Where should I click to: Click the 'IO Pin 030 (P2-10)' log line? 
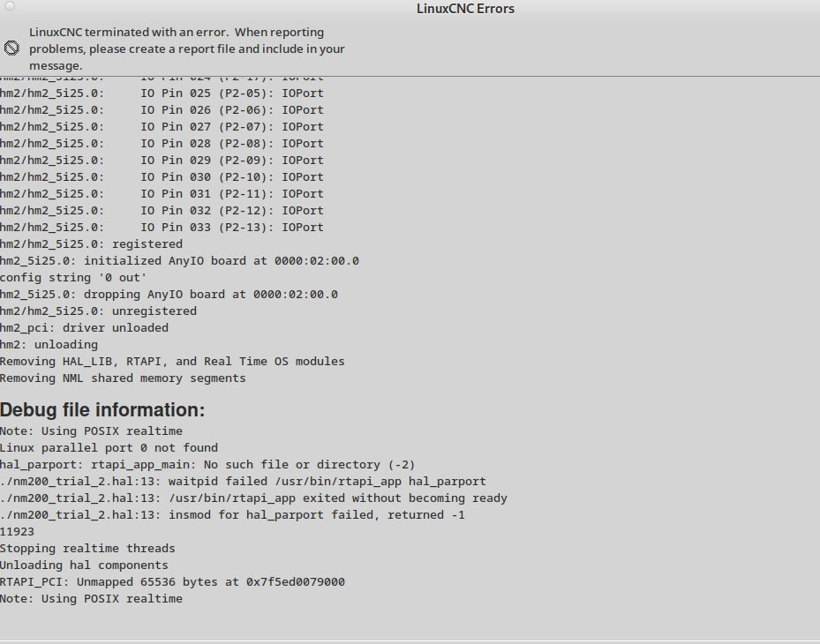[162, 177]
